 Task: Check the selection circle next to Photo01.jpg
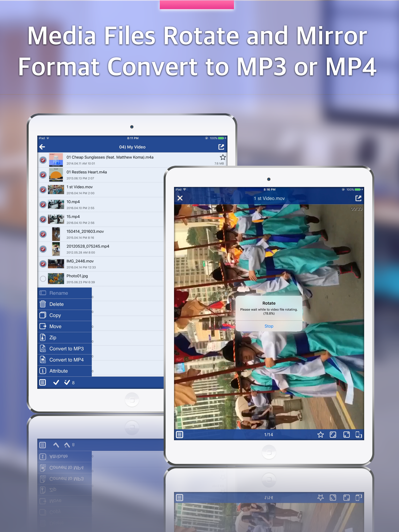[x=43, y=279]
